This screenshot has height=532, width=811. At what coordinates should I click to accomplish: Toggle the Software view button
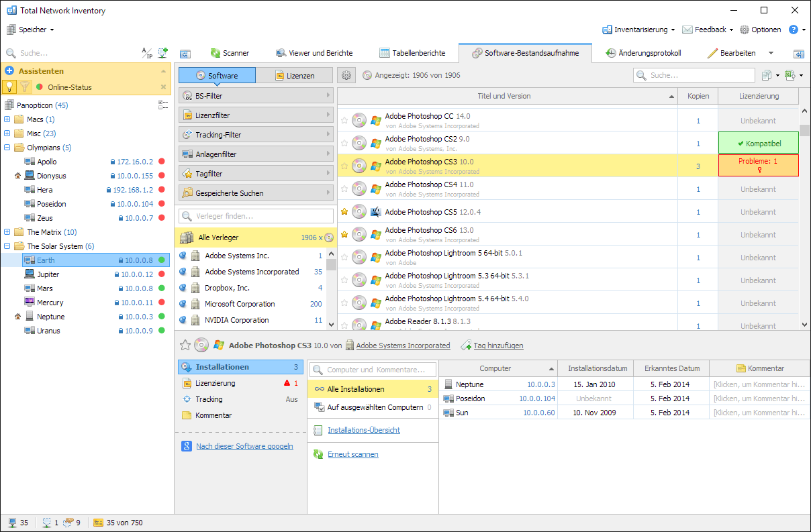coord(217,76)
